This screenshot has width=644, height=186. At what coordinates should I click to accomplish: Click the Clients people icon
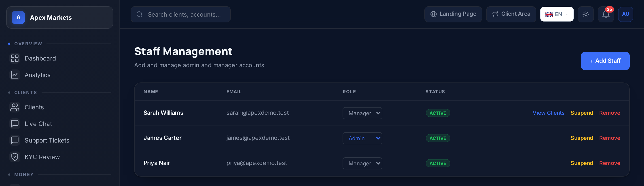coord(15,107)
